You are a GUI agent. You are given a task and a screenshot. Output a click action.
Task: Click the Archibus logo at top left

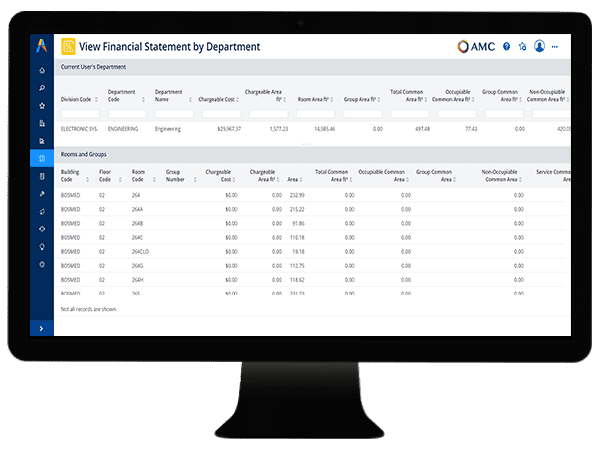[x=41, y=46]
